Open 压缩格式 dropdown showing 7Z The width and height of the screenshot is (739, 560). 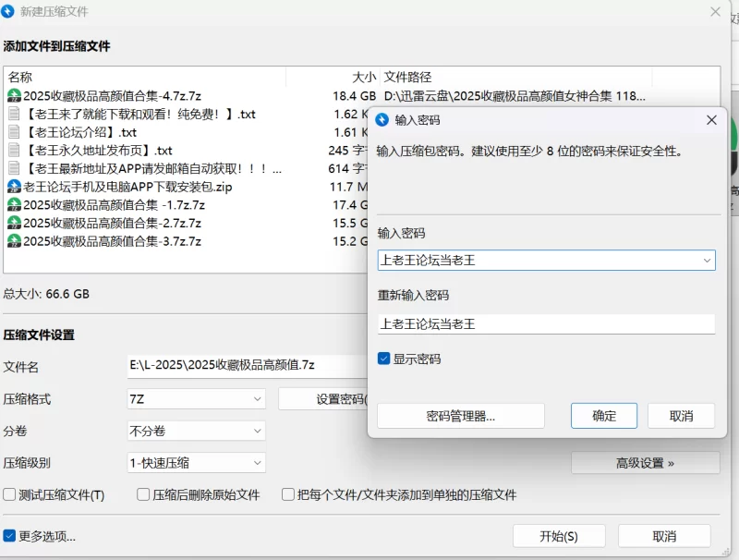[x=196, y=399]
